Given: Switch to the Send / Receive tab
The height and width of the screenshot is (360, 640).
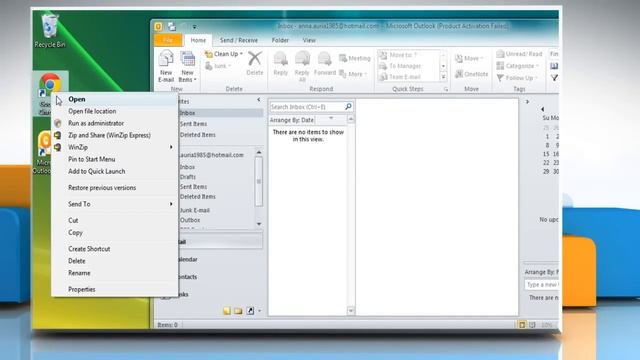Looking at the screenshot, I should pos(239,40).
